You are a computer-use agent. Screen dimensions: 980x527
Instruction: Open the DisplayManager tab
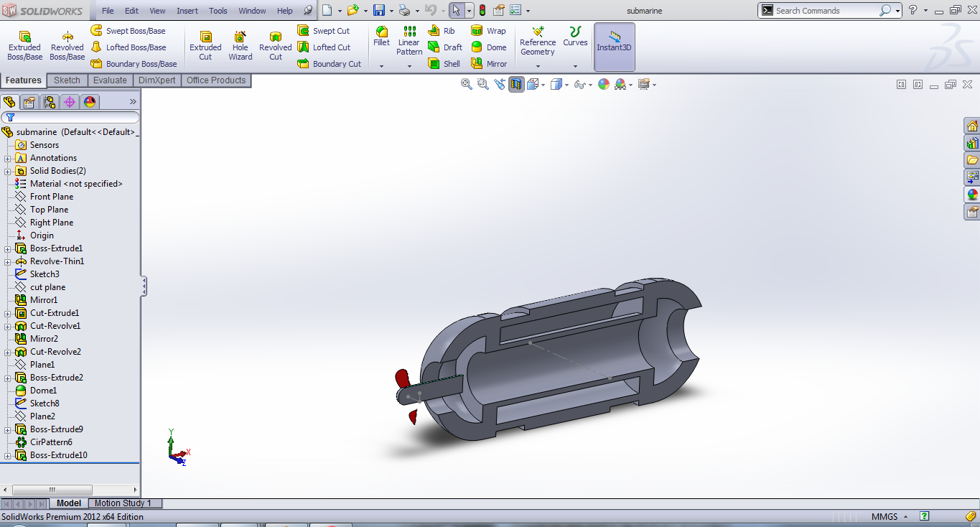pos(90,102)
